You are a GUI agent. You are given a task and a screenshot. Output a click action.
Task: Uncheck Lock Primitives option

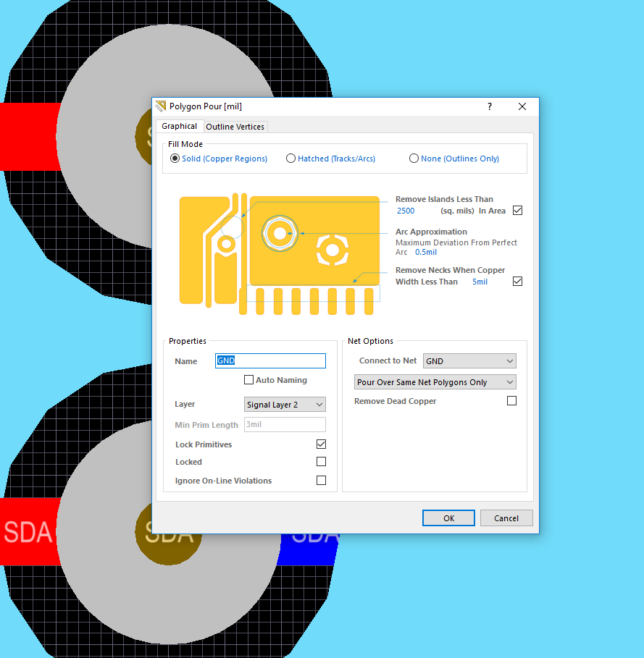[321, 444]
